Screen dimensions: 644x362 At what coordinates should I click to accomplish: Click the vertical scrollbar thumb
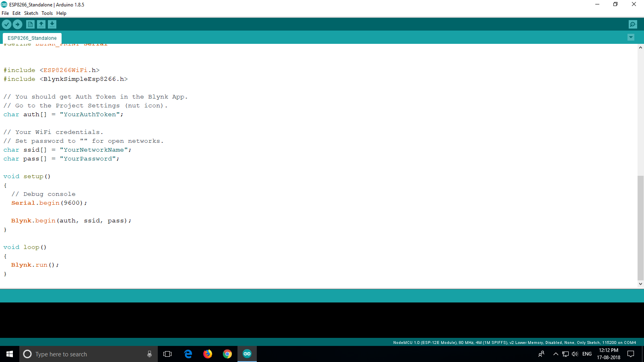[x=640, y=228]
